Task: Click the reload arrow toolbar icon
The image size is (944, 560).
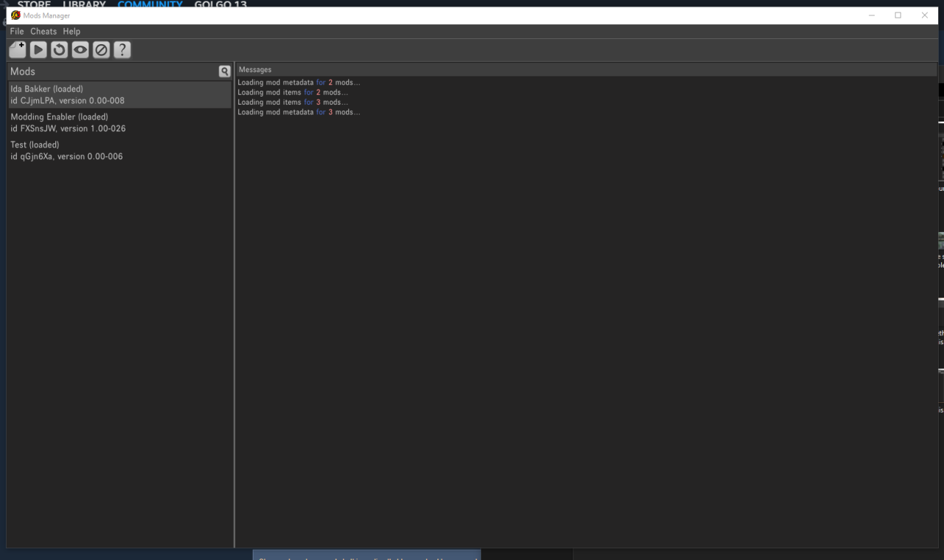Action: [59, 49]
